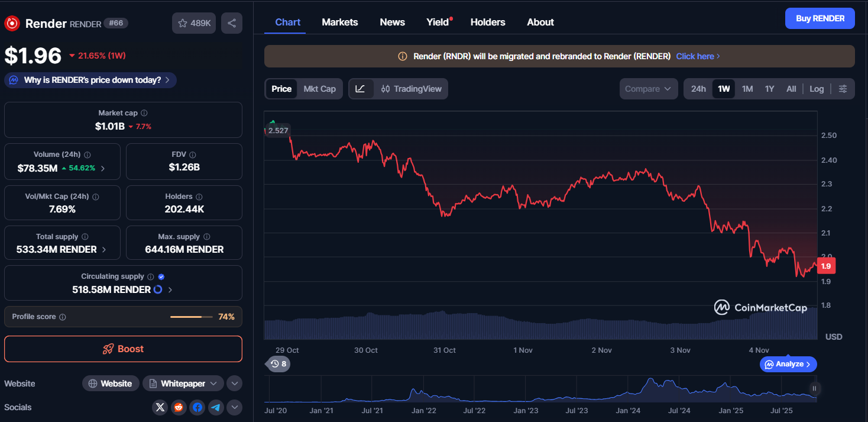This screenshot has width=868, height=422.
Task: Follow the Click here migration link
Action: (695, 56)
